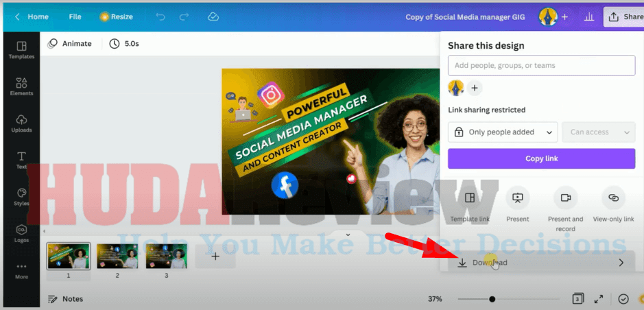
Task: Select the Present option icon
Action: (518, 204)
